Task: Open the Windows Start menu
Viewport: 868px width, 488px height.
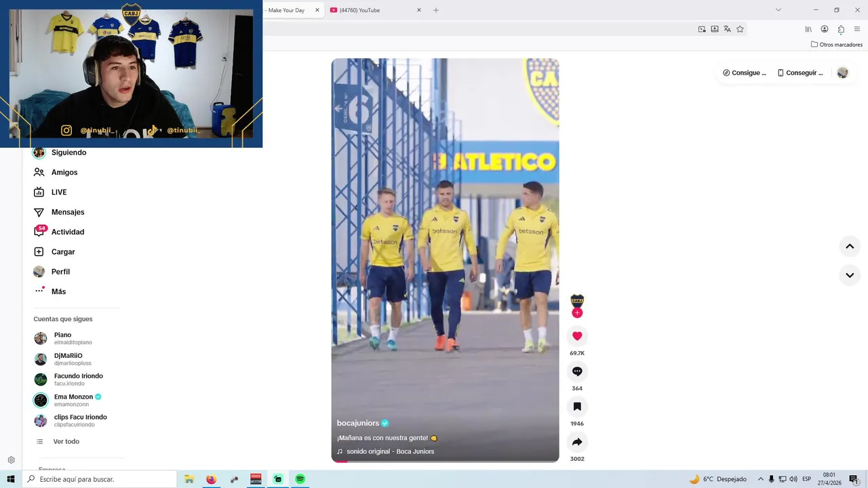Action: [11, 479]
